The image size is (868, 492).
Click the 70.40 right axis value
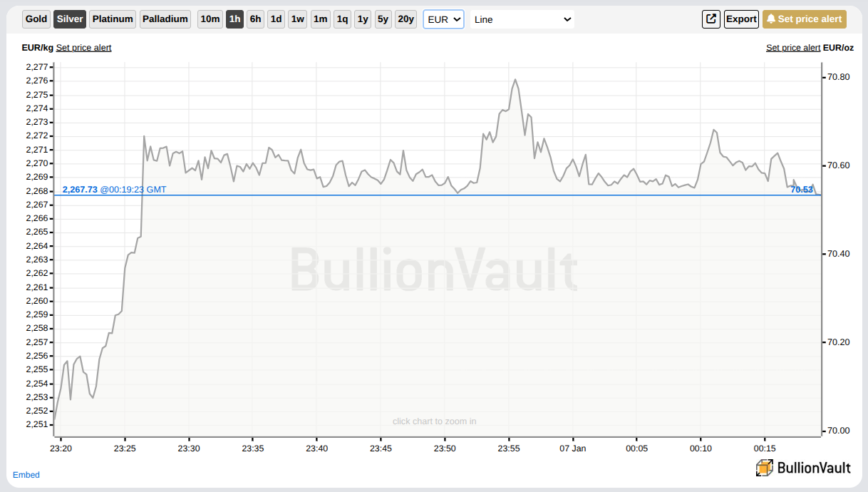839,254
